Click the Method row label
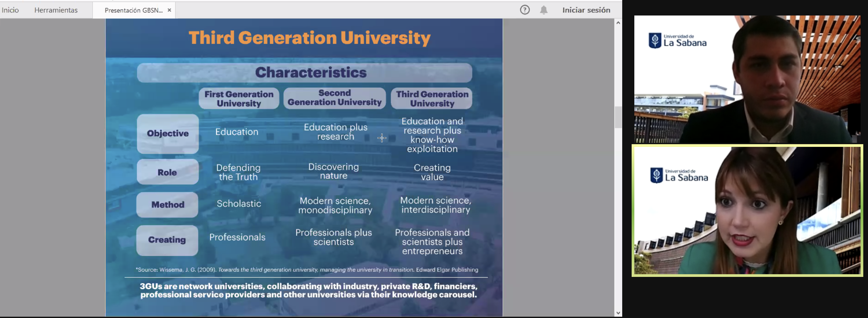 [x=167, y=205]
